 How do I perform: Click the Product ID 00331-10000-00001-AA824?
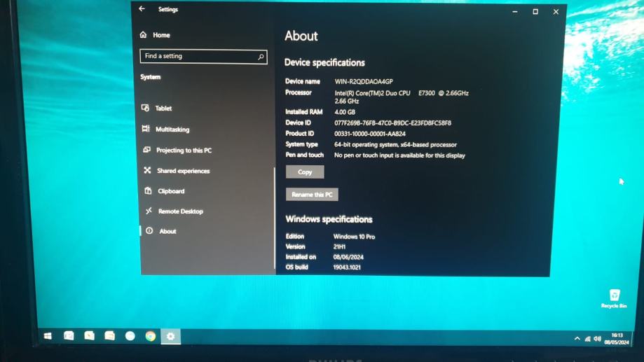point(369,134)
